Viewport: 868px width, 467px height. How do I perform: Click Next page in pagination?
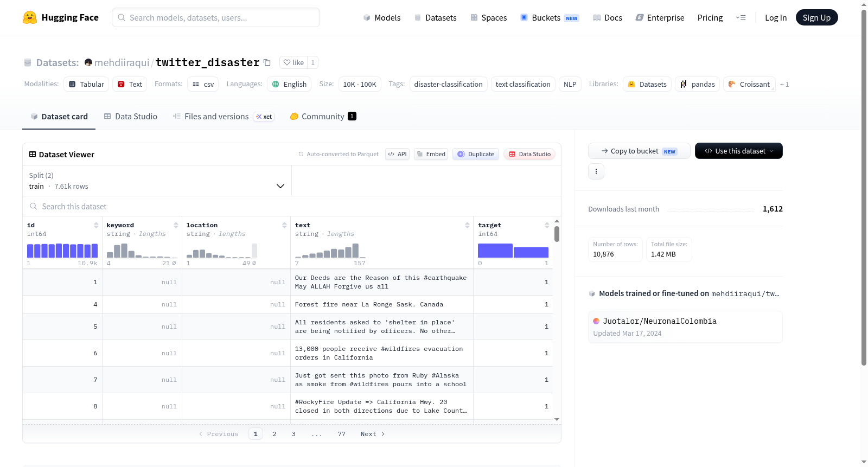pos(373,434)
